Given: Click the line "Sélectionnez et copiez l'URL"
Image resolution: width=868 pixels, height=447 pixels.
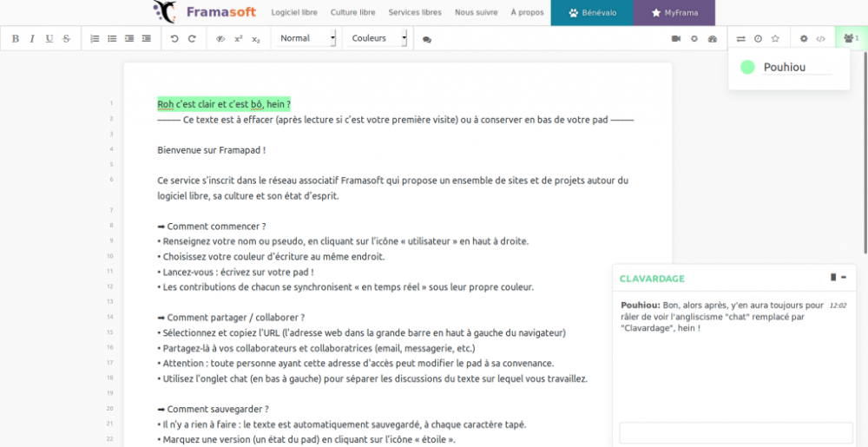Looking at the screenshot, I should point(361,333).
